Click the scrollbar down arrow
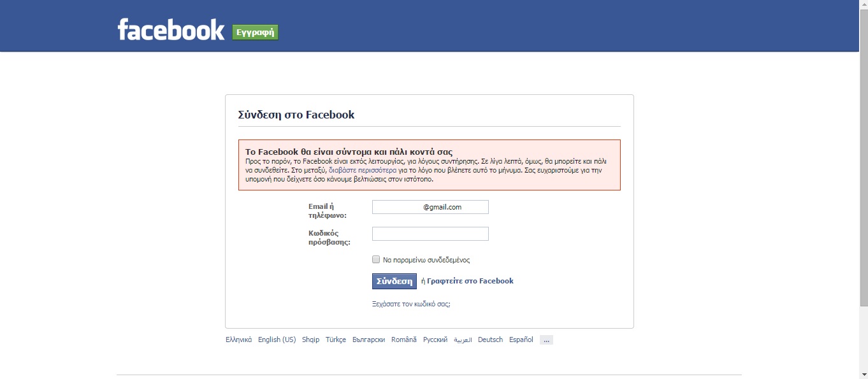Viewport: 868px width, 379px height. [x=863, y=374]
